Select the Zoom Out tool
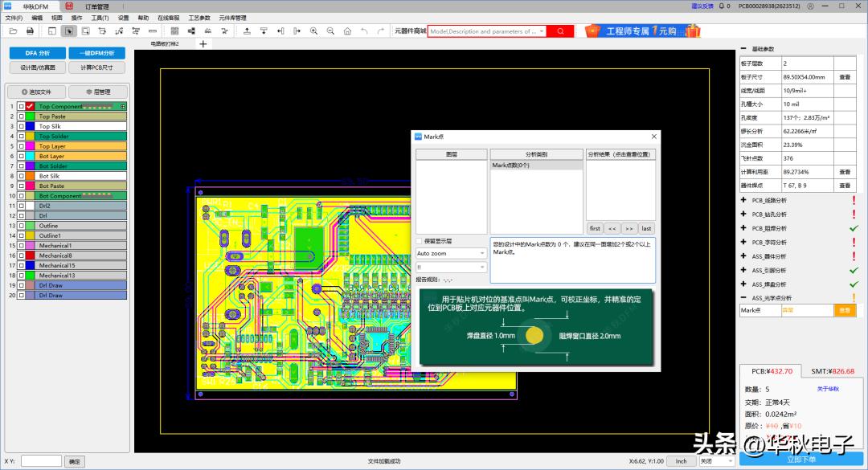Viewport: 868px width, 470px height. tap(331, 31)
